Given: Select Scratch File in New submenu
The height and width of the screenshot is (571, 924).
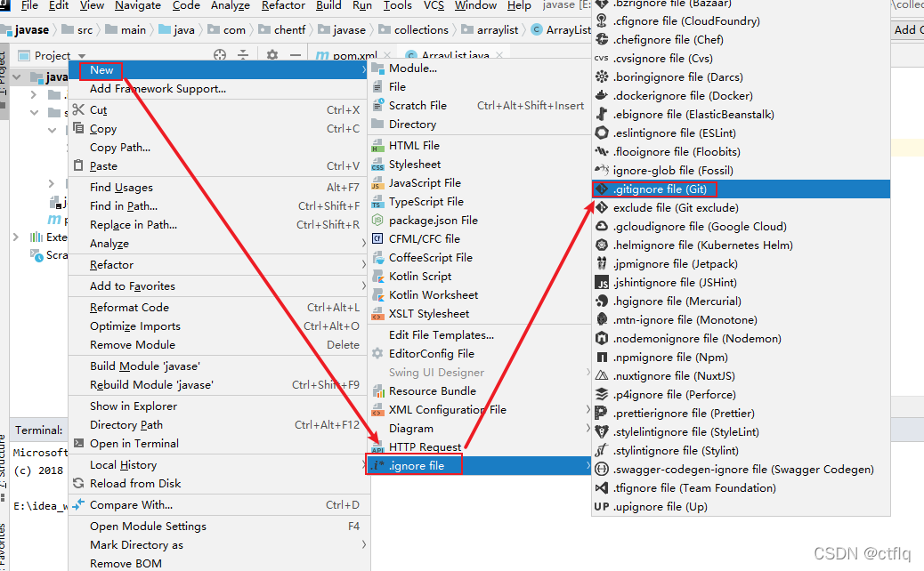Looking at the screenshot, I should coord(480,105).
